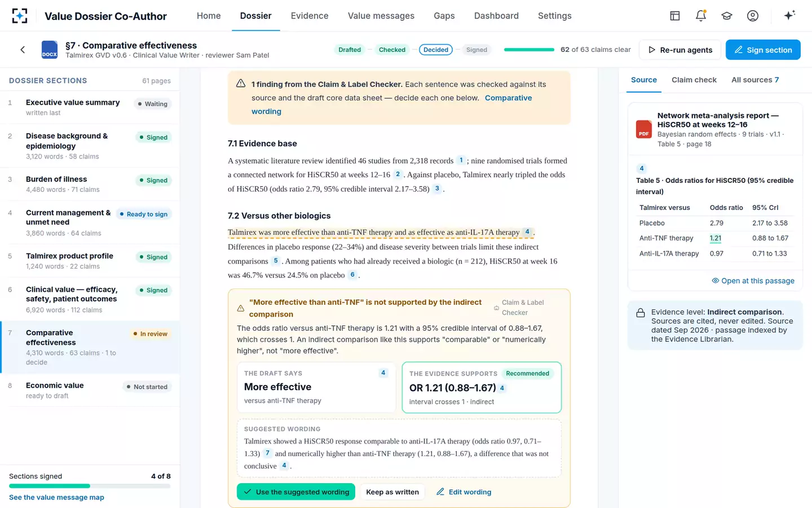Screen dimensions: 812x508
Task: Open the Economic value section
Action: click(x=90, y=390)
